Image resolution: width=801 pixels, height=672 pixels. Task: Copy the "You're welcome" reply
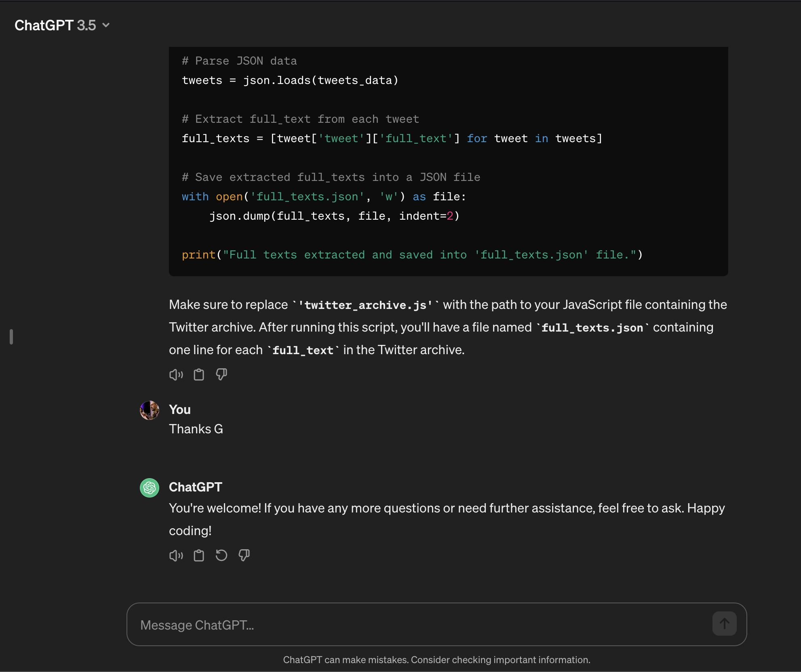(x=199, y=556)
